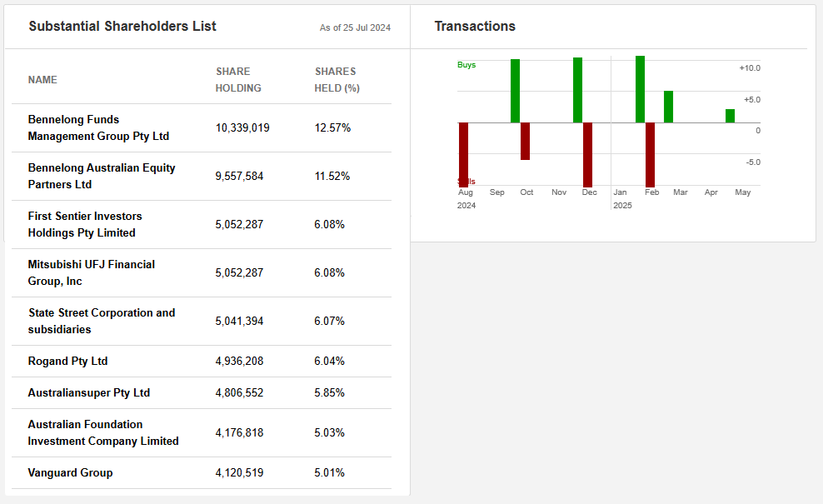The width and height of the screenshot is (823, 504).
Task: Select First Sentier Investors Holdings row name
Action: coord(85,224)
